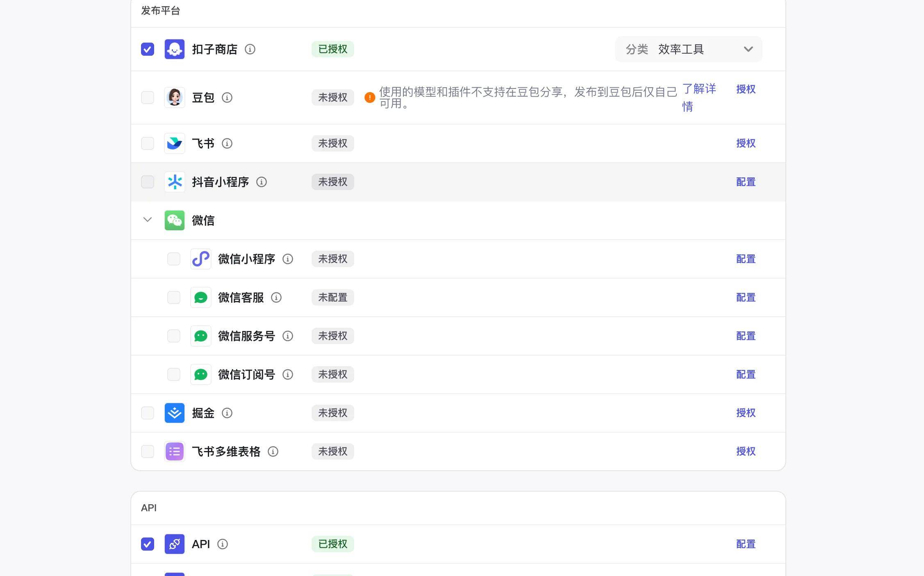Click the info icon beside API

223,544
